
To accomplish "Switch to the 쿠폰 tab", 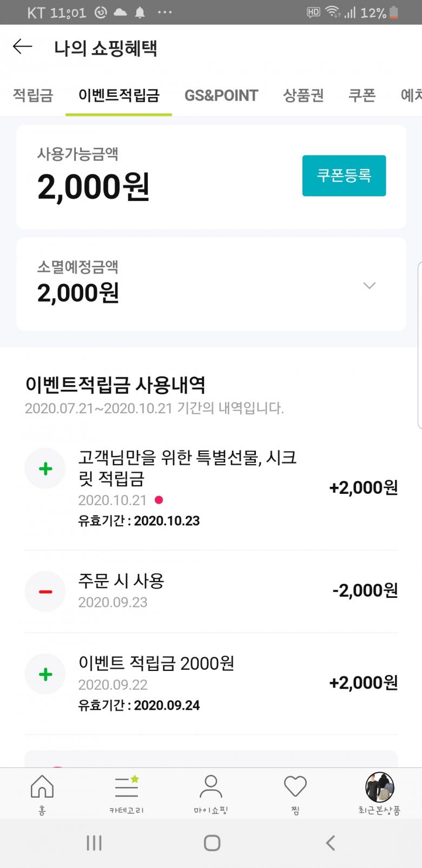I will (362, 95).
